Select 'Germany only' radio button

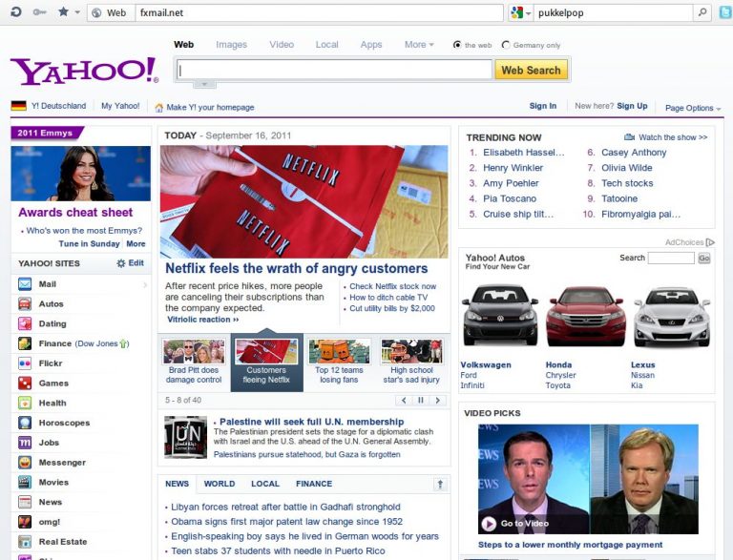click(505, 45)
